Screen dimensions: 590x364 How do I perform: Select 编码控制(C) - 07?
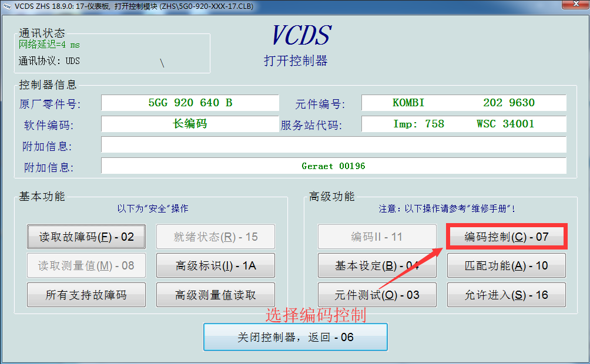507,237
